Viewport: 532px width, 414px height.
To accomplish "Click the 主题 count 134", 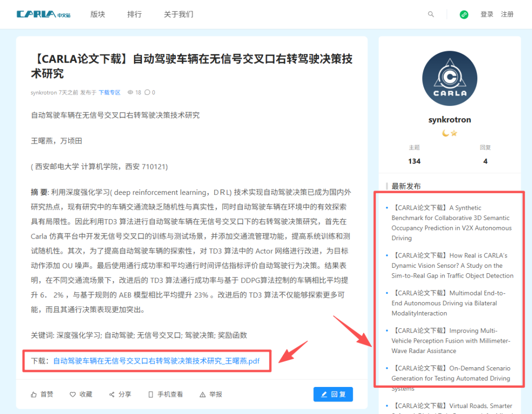I will point(414,161).
